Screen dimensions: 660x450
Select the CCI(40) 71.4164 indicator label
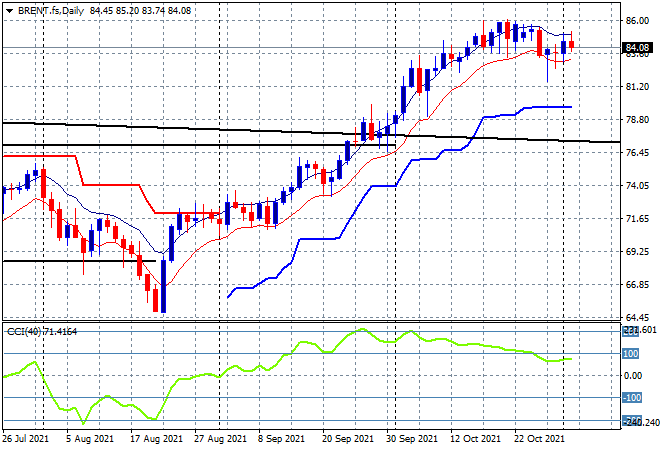pyautogui.click(x=42, y=332)
